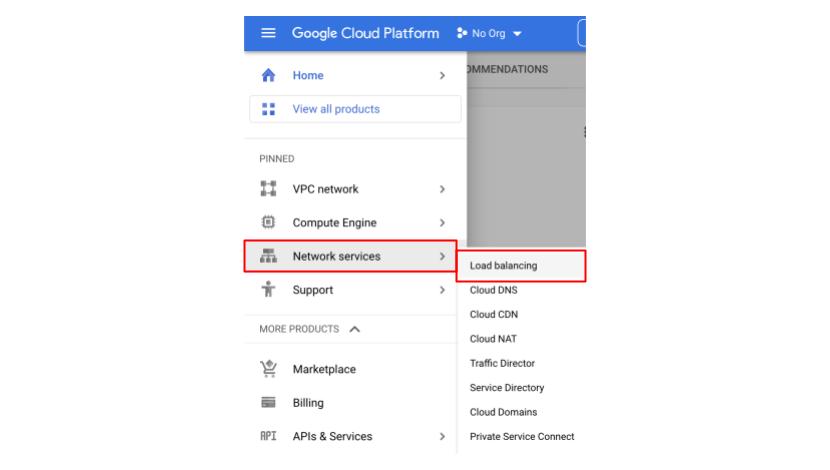Click the Google Cloud Platform logo text
This screenshot has height=470, width=830.
point(365,33)
